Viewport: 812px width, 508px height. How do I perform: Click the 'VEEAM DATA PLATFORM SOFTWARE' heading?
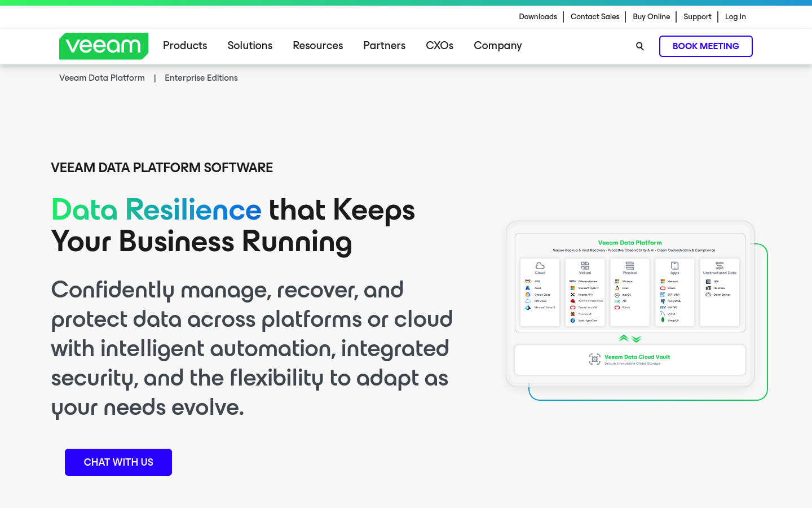coord(162,168)
